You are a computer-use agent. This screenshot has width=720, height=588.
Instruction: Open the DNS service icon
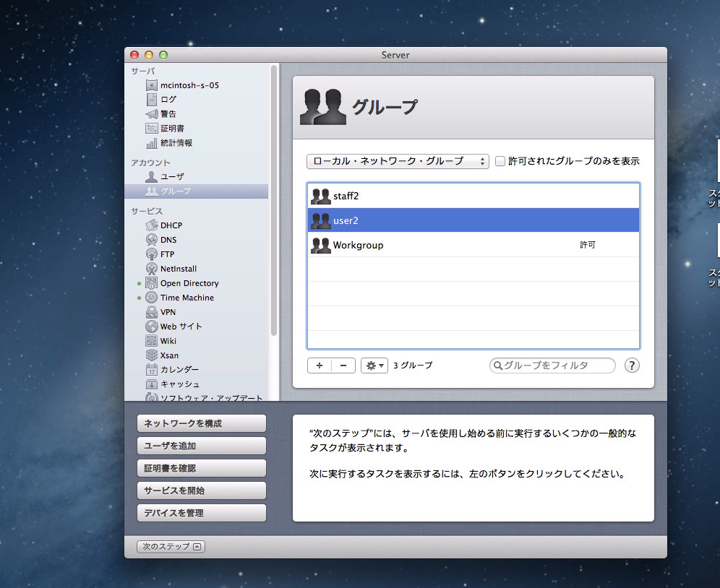152,240
